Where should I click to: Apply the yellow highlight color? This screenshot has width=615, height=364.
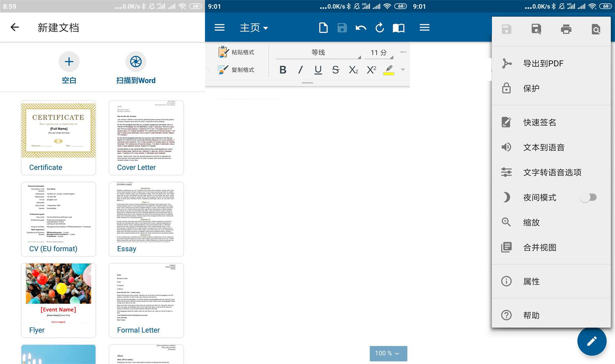[x=389, y=70]
